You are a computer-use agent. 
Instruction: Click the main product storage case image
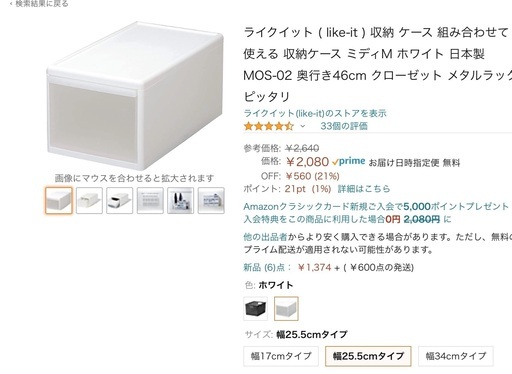click(x=135, y=96)
